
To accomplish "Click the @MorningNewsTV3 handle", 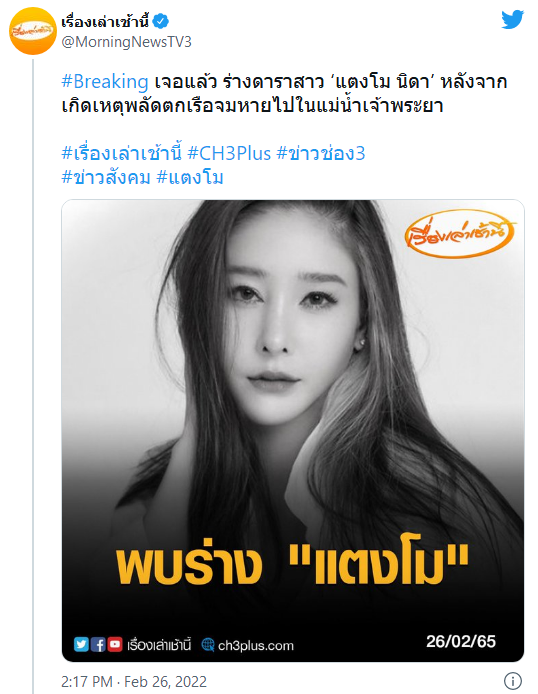I will pyautogui.click(x=127, y=42).
